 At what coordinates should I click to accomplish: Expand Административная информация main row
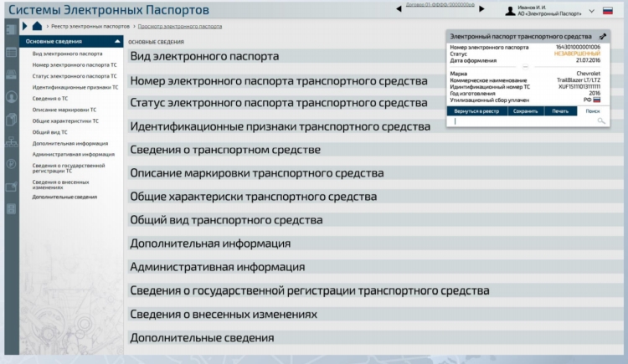click(x=375, y=267)
